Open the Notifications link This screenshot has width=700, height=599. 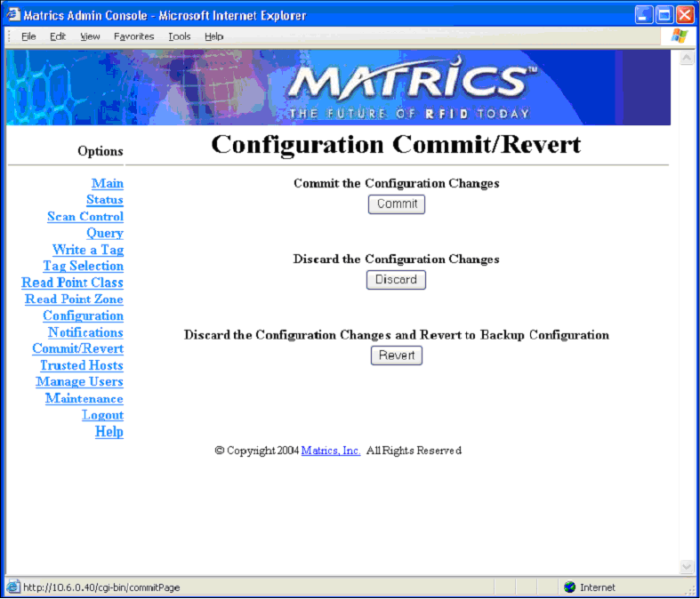[x=85, y=332]
